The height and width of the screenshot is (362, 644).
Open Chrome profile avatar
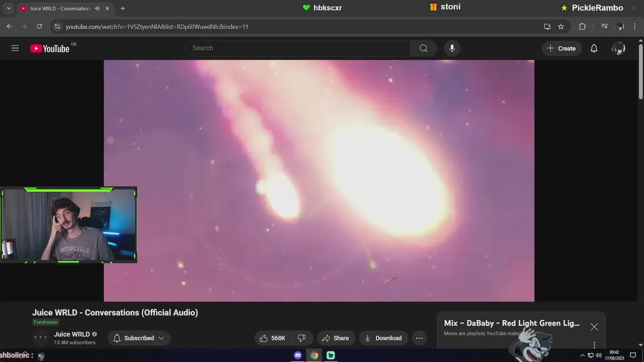[x=620, y=27]
